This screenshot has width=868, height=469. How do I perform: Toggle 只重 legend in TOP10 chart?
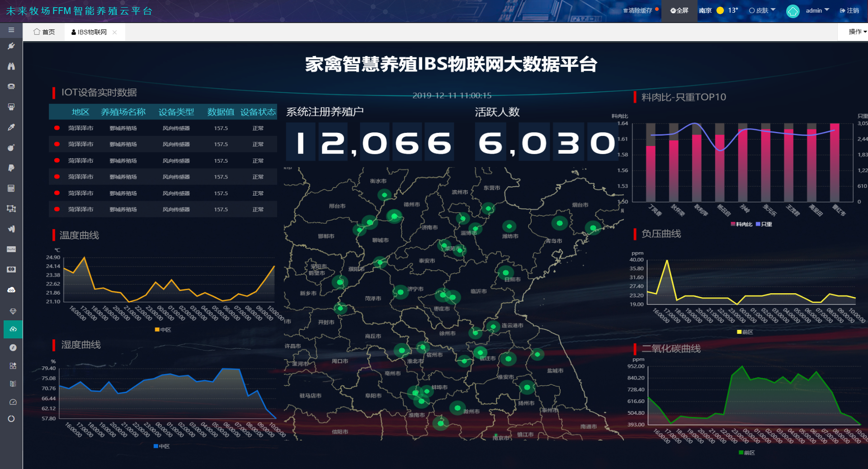point(764,224)
